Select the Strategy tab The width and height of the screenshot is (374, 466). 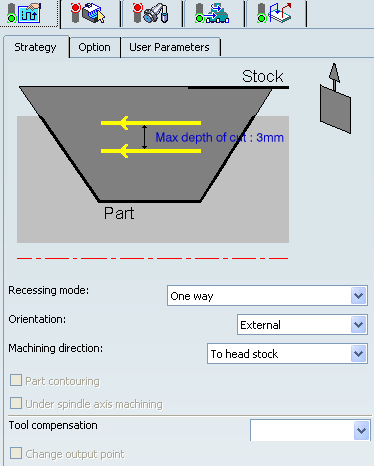[x=35, y=47]
